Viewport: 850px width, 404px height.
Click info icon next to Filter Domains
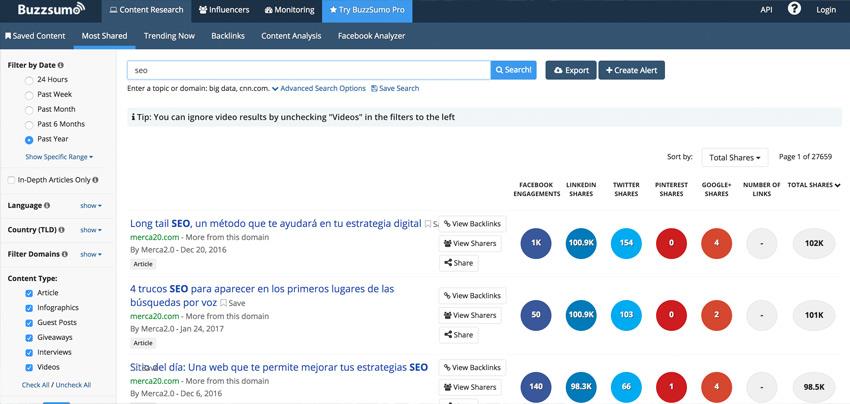pos(65,254)
